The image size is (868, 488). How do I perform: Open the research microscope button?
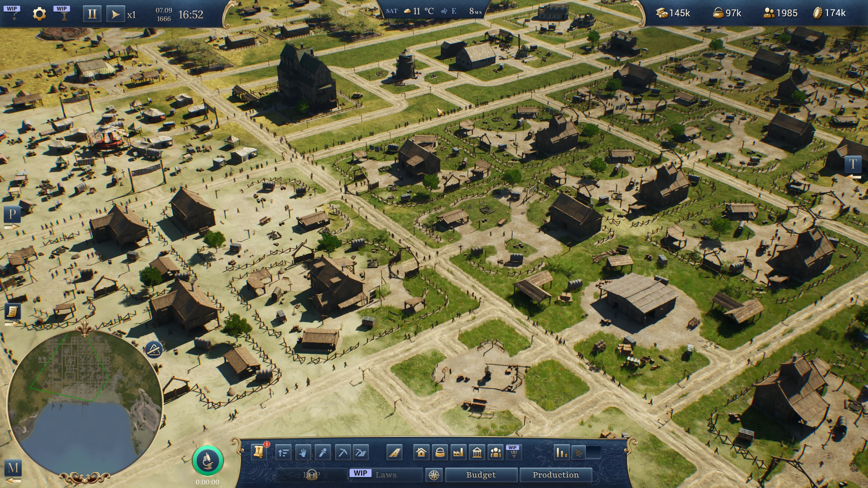[x=208, y=461]
